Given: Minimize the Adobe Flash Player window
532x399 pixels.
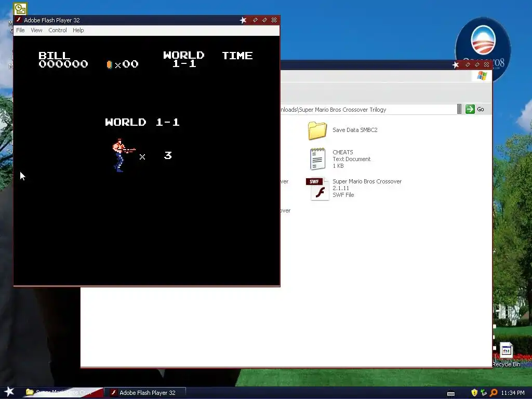Looking at the screenshot, I should [x=255, y=20].
